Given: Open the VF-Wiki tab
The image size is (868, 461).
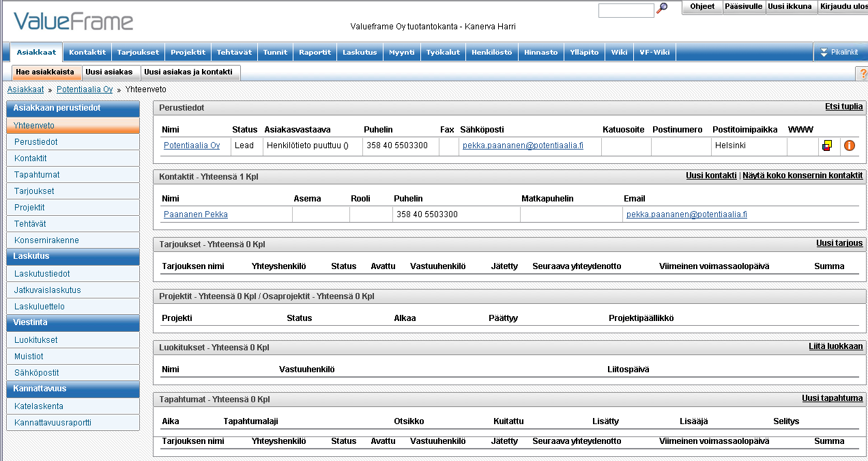Looking at the screenshot, I should pyautogui.click(x=654, y=52).
